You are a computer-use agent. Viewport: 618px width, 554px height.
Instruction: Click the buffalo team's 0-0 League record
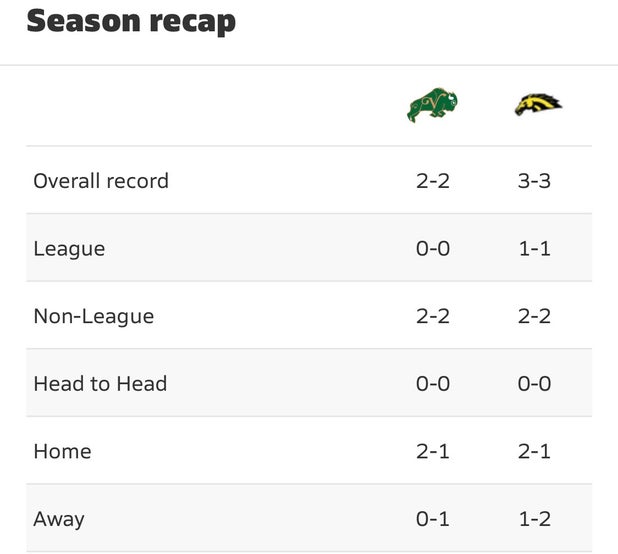click(x=433, y=248)
